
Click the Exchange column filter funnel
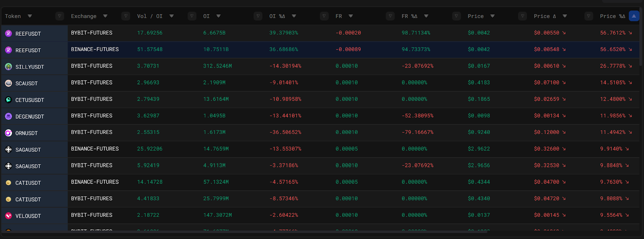tap(126, 16)
